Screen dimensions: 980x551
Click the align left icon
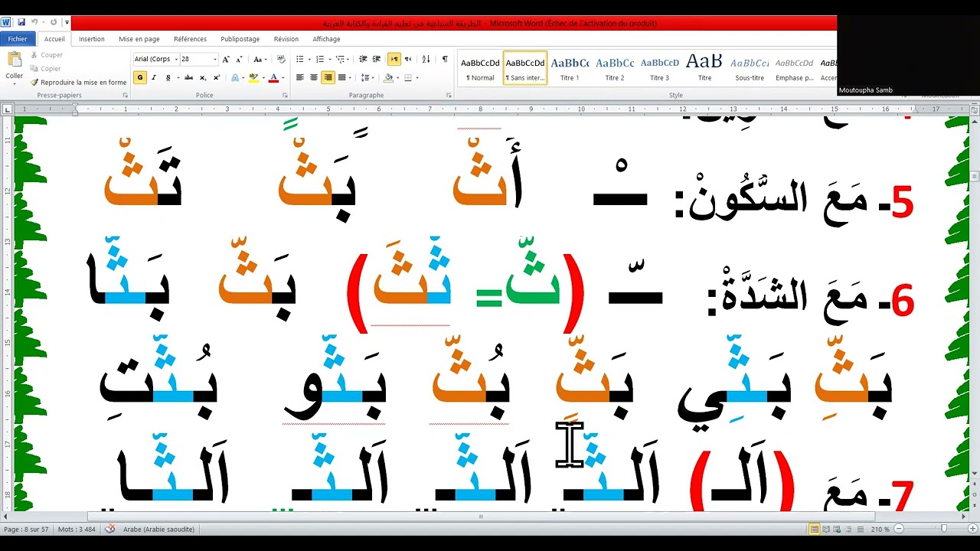tap(300, 77)
